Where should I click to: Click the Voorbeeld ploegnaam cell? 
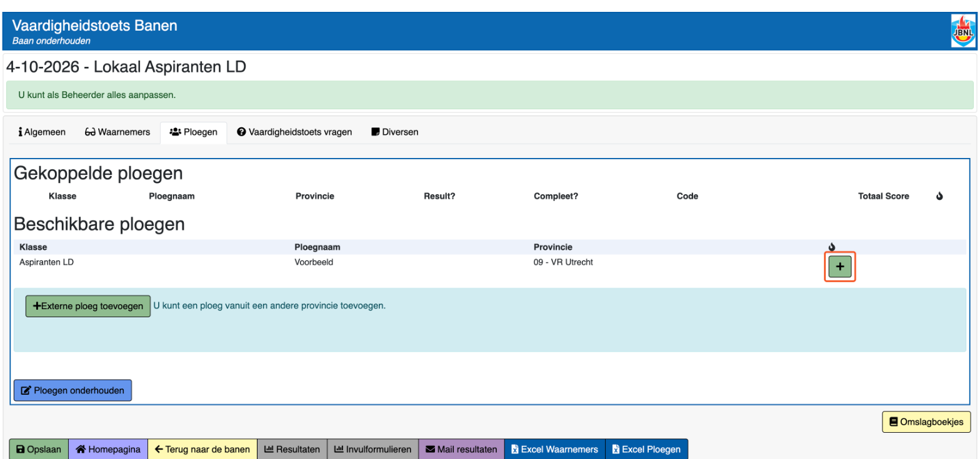pos(314,262)
